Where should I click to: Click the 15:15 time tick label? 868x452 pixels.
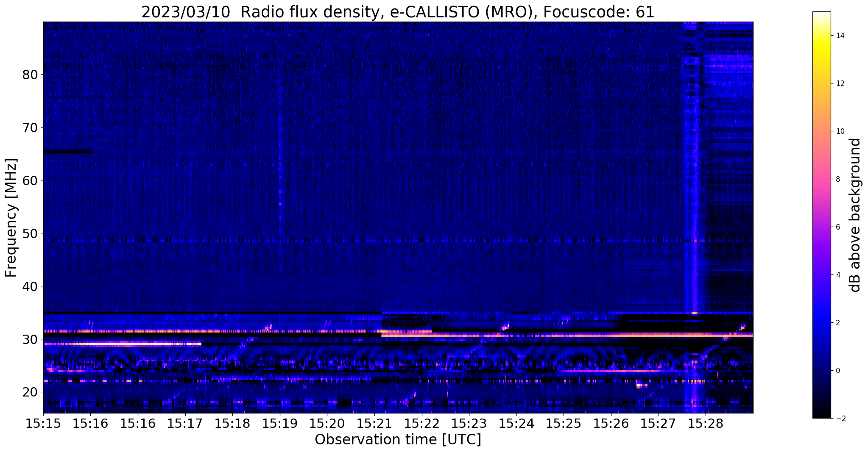(43, 423)
